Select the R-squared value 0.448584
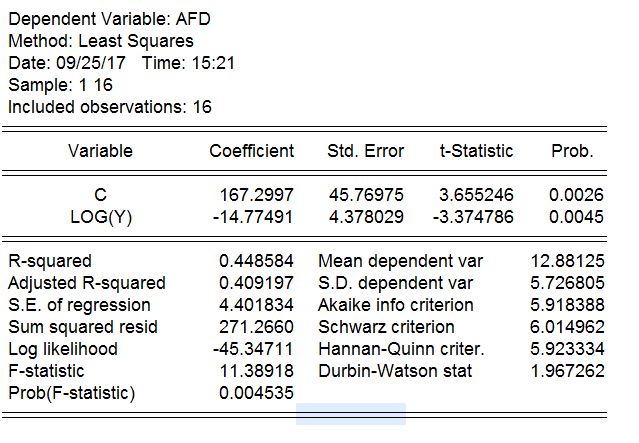639x443 pixels. click(257, 261)
